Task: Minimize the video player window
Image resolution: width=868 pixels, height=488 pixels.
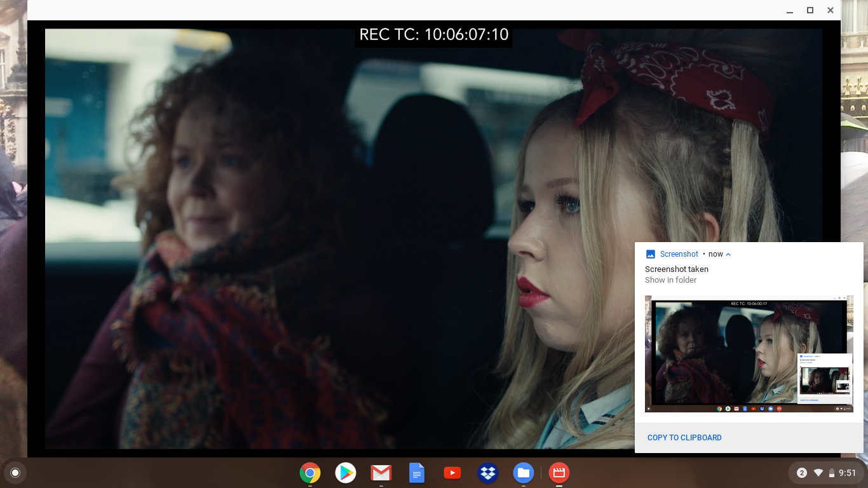Action: coord(790,10)
